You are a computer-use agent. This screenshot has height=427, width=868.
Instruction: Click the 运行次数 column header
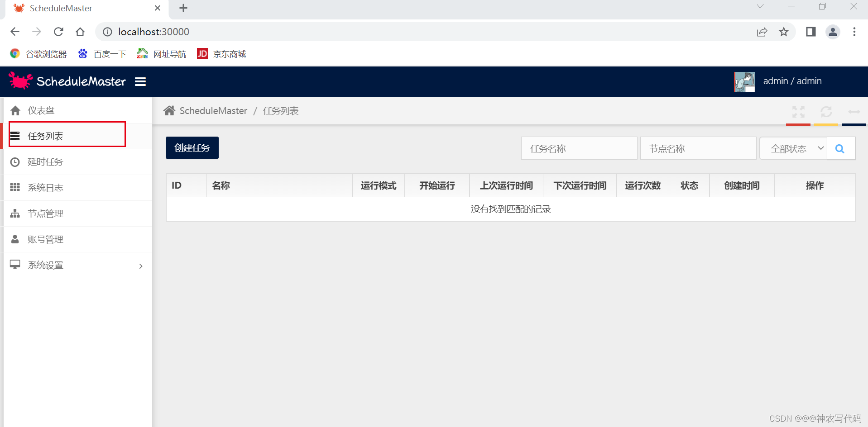coord(643,185)
